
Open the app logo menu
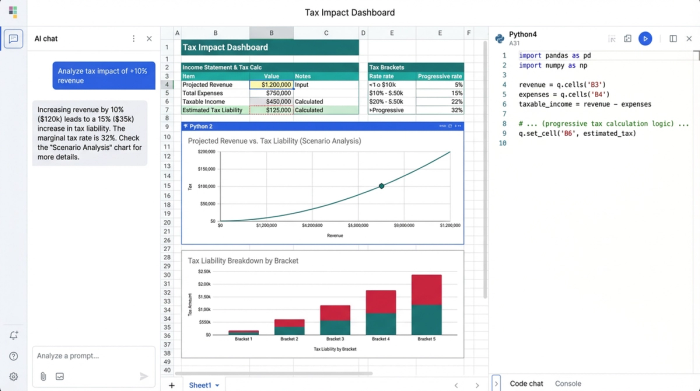coord(13,12)
